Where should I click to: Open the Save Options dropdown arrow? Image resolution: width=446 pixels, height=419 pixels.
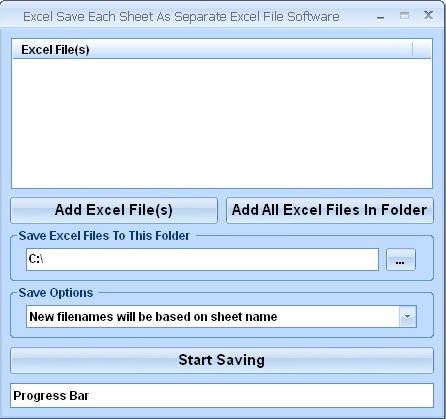408,316
